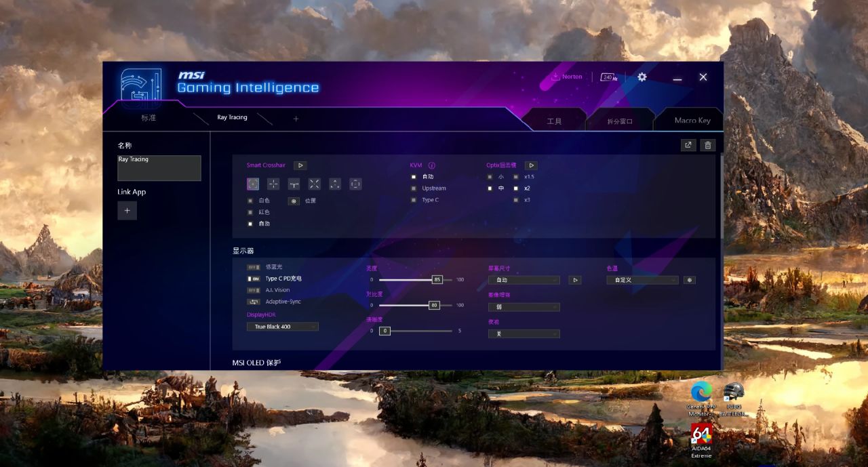This screenshot has height=467, width=868.
Task: Export the profile with the share icon
Action: tap(688, 145)
